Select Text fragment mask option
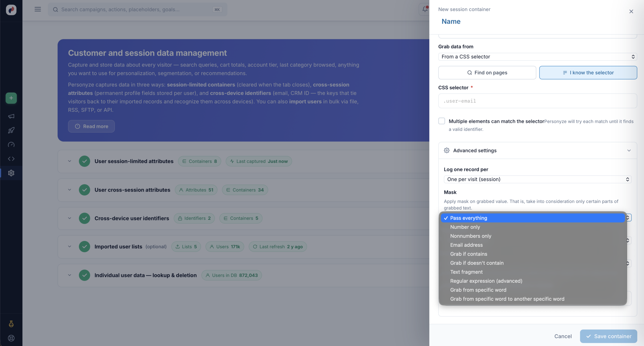The image size is (644, 346). (x=533, y=272)
